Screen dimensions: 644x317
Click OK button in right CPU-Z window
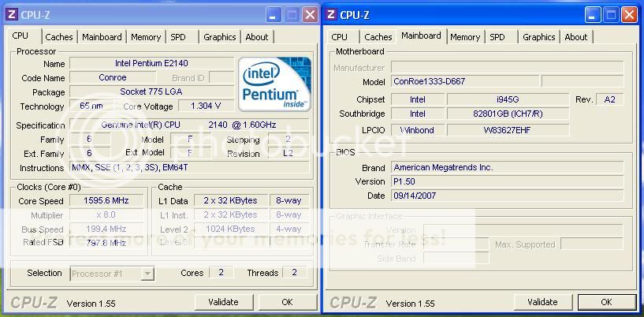607,302
